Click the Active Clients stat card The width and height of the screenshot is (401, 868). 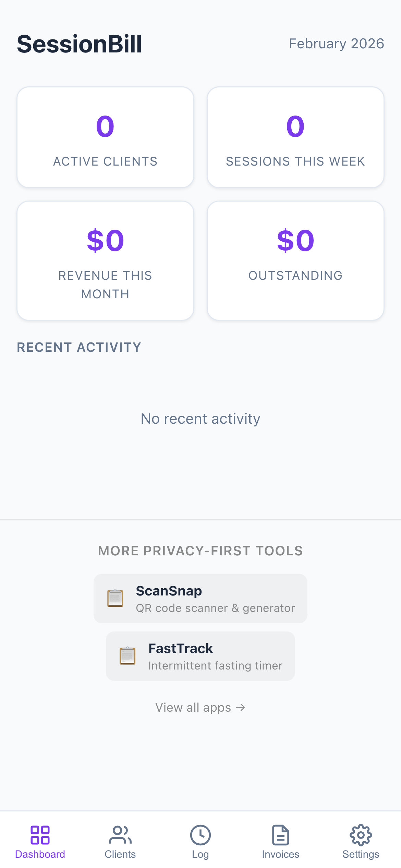105,137
